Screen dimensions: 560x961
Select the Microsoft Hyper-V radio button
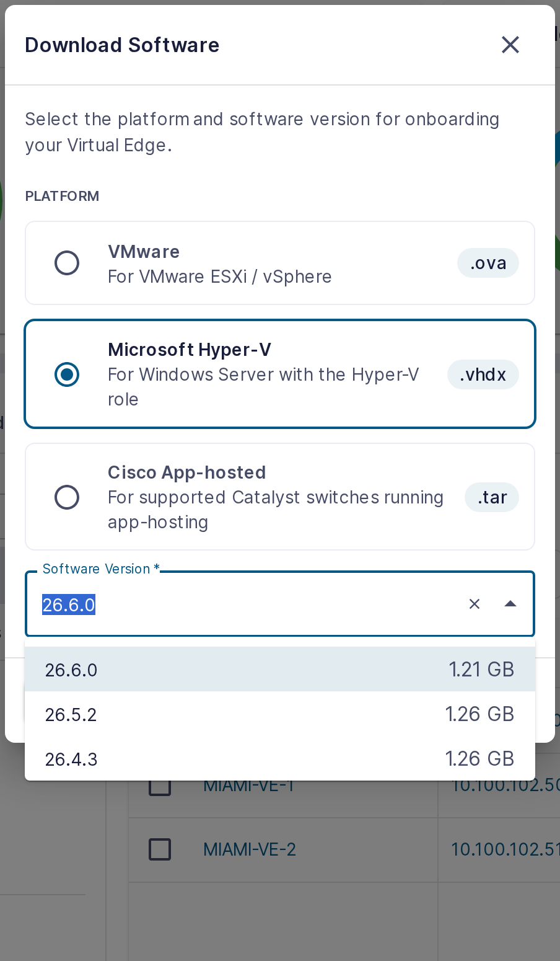click(67, 374)
